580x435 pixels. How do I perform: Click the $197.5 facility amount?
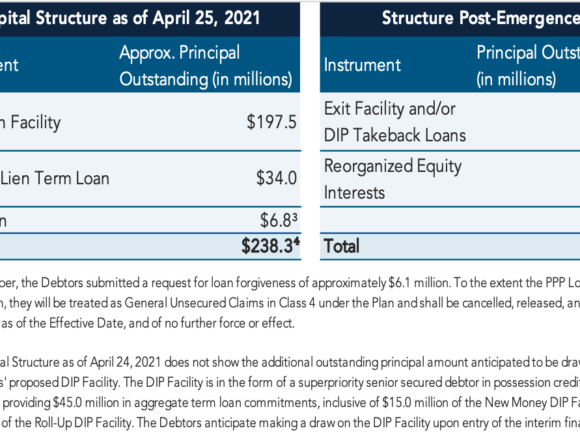coord(272,122)
